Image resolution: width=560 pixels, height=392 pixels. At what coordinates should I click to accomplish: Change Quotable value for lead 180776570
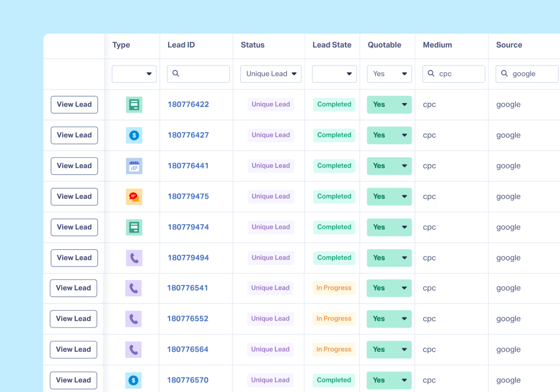point(389,380)
